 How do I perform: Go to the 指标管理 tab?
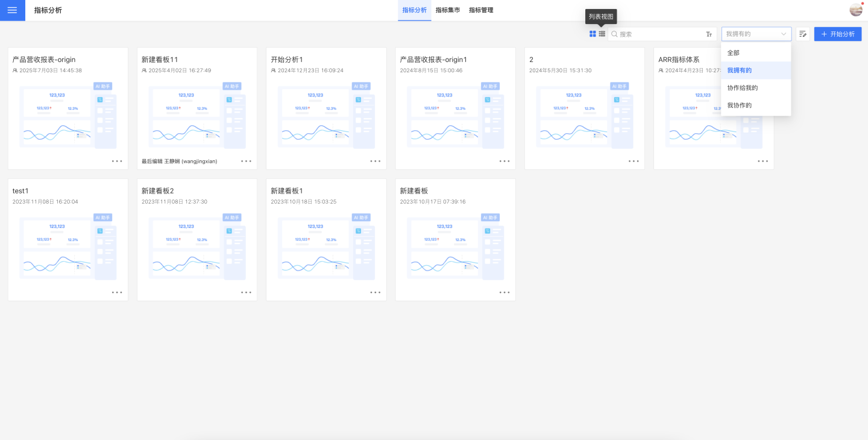click(x=481, y=10)
